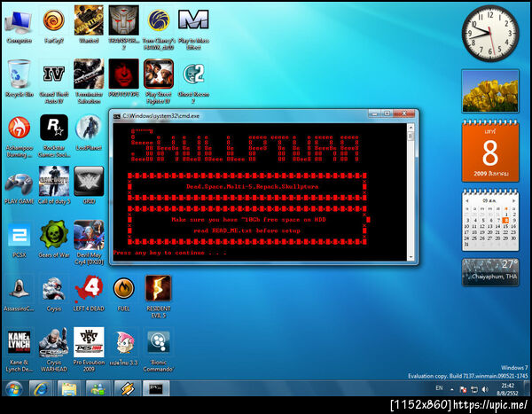The width and height of the screenshot is (532, 414).
Task: Open Play Street Fighter IV shortcut
Action: tap(159, 82)
